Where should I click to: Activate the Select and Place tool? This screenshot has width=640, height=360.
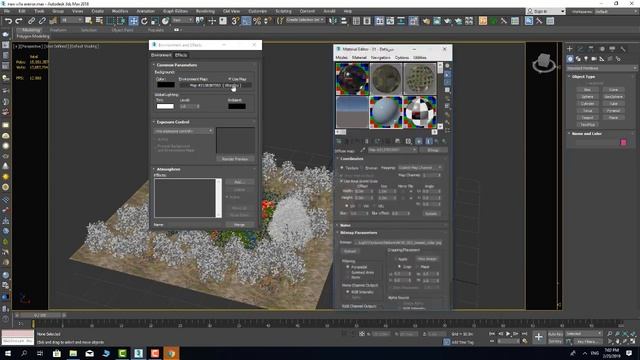click(x=166, y=21)
